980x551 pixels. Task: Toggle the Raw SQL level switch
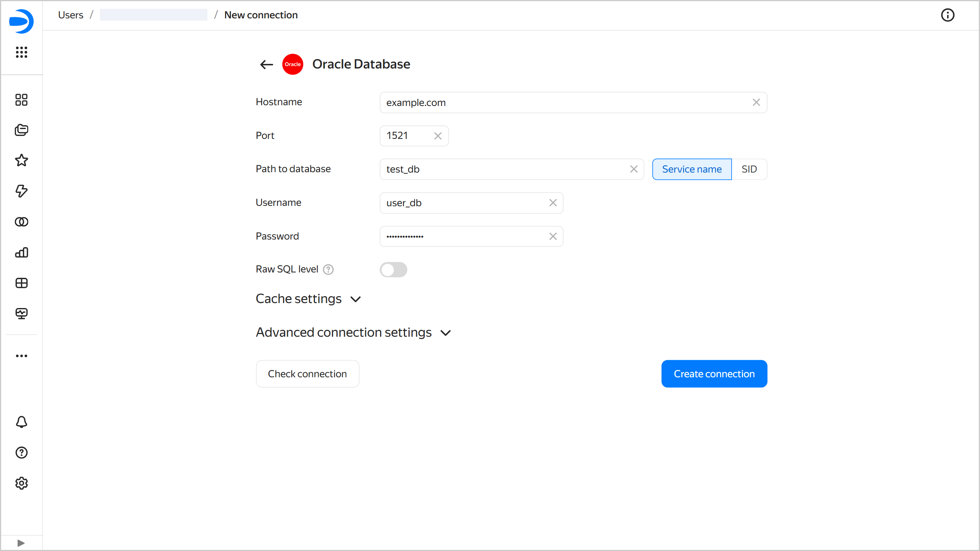click(393, 270)
